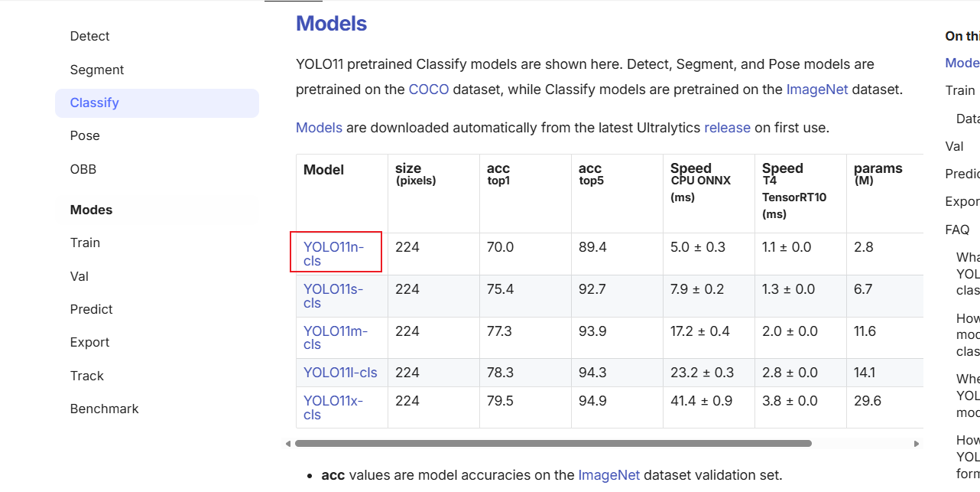Open the Detect sidebar page
This screenshot has height=492, width=980.
tap(89, 36)
